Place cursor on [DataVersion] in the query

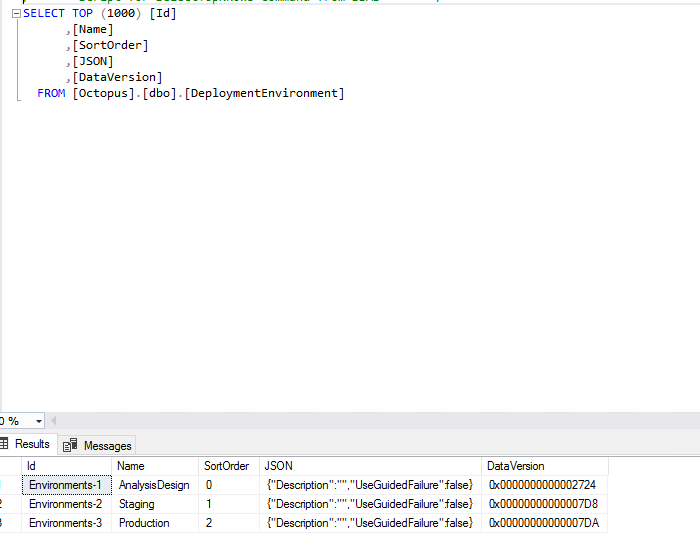(x=117, y=77)
